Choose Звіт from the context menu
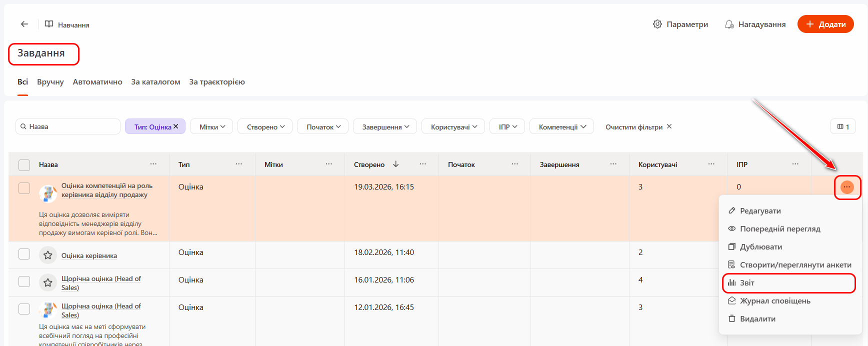868x346 pixels. [747, 283]
